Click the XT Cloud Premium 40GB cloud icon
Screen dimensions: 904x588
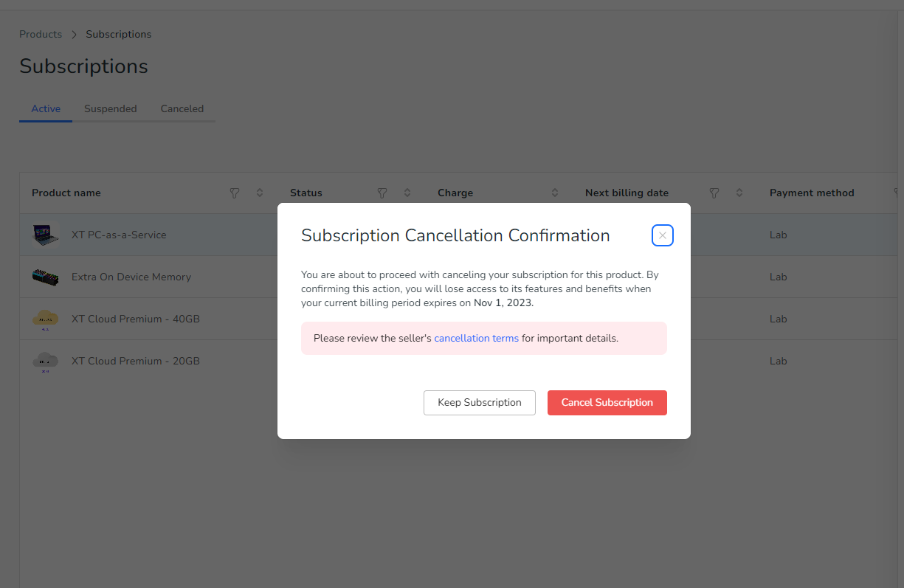coord(46,319)
